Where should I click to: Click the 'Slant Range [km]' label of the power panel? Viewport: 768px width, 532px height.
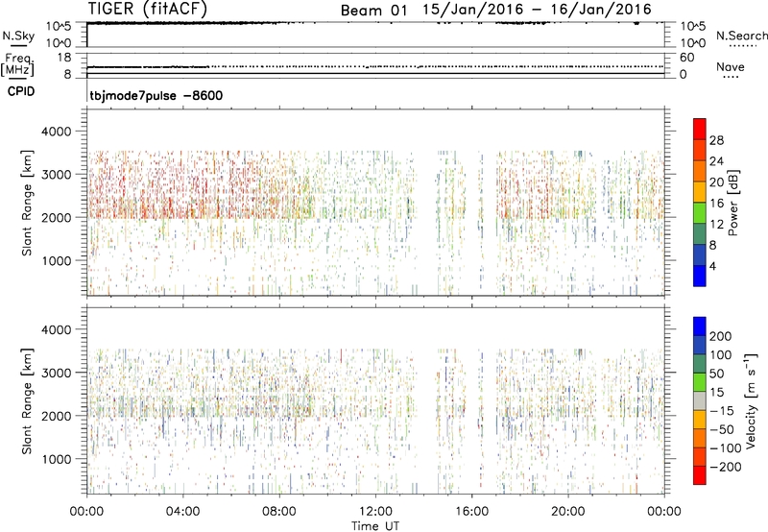pos(27,203)
